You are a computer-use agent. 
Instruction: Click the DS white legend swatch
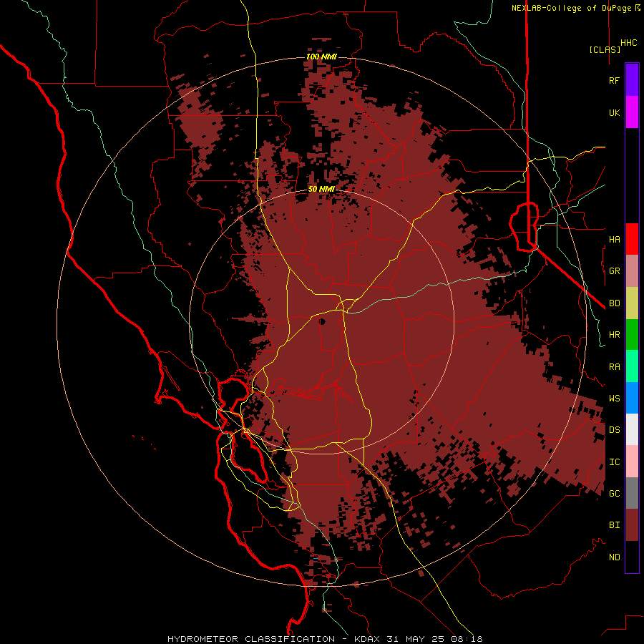[x=632, y=429]
